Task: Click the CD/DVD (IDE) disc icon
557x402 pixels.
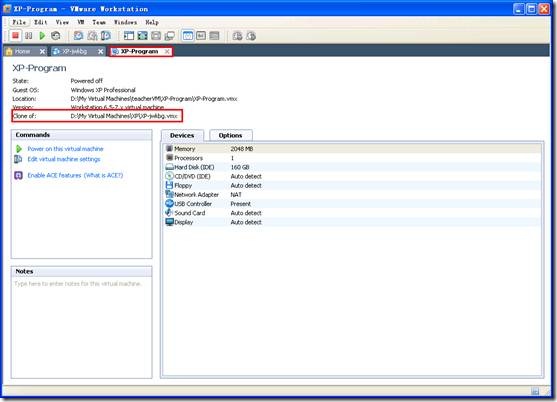Action: [x=169, y=176]
